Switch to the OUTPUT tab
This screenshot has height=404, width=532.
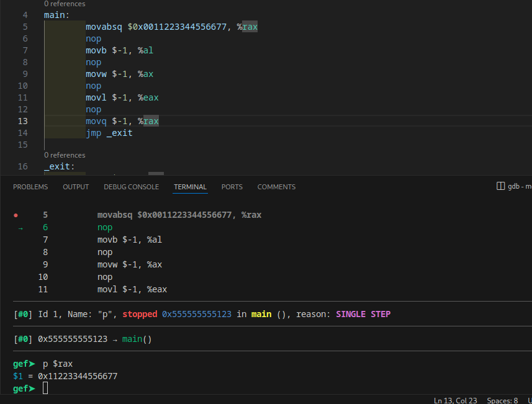point(76,187)
